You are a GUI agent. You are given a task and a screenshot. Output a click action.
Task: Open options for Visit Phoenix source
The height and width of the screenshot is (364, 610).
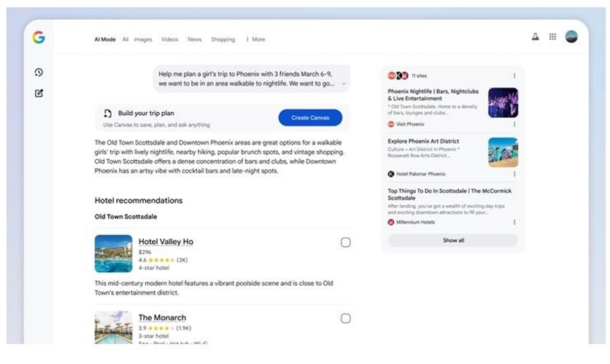(514, 124)
